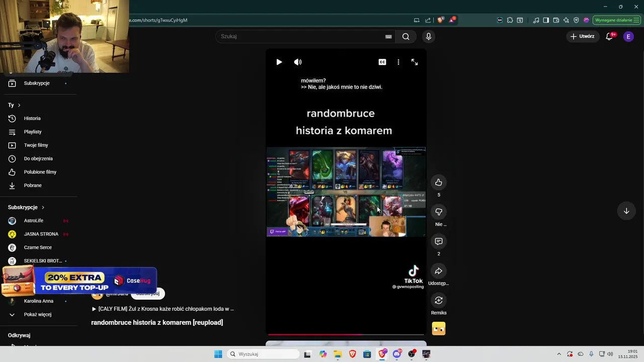Seek using the red video progress bar
This screenshot has height=362, width=644.
[x=346, y=334]
